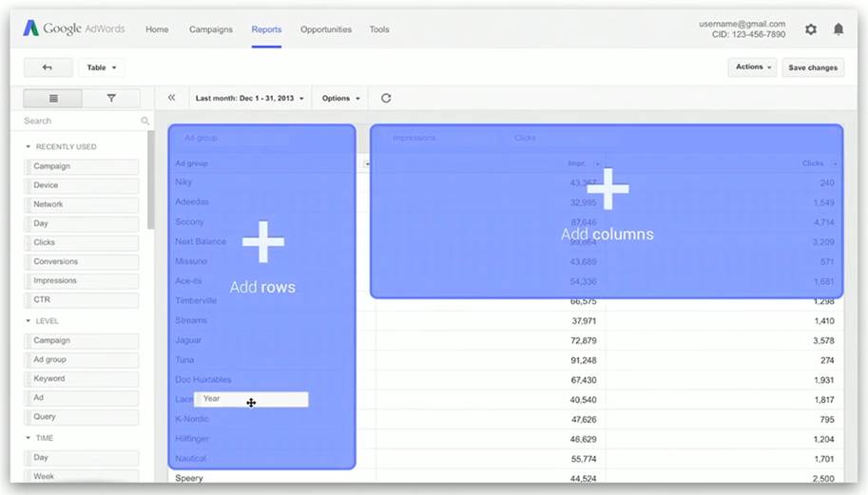Viewport: 868px width, 495px height.
Task: Select the Reports tab
Action: pos(266,29)
